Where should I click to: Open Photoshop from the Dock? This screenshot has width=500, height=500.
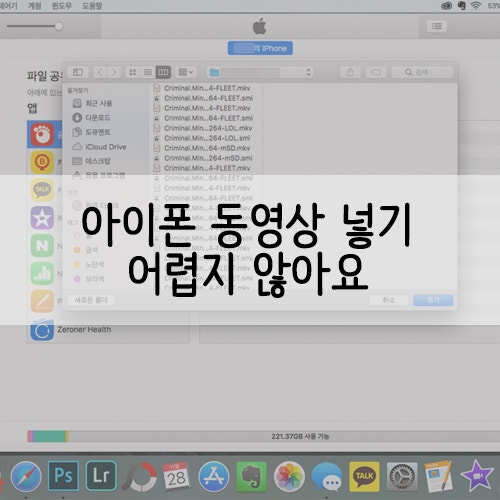(x=63, y=476)
